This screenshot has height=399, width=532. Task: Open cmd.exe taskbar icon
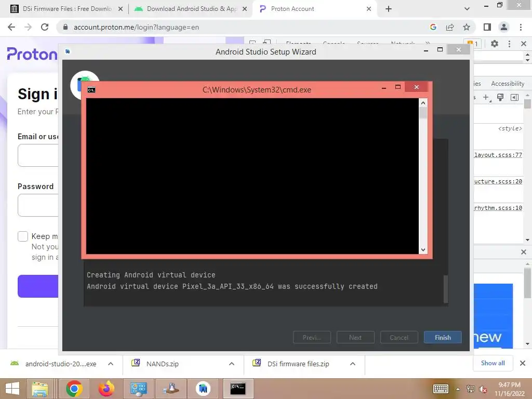[x=238, y=389]
